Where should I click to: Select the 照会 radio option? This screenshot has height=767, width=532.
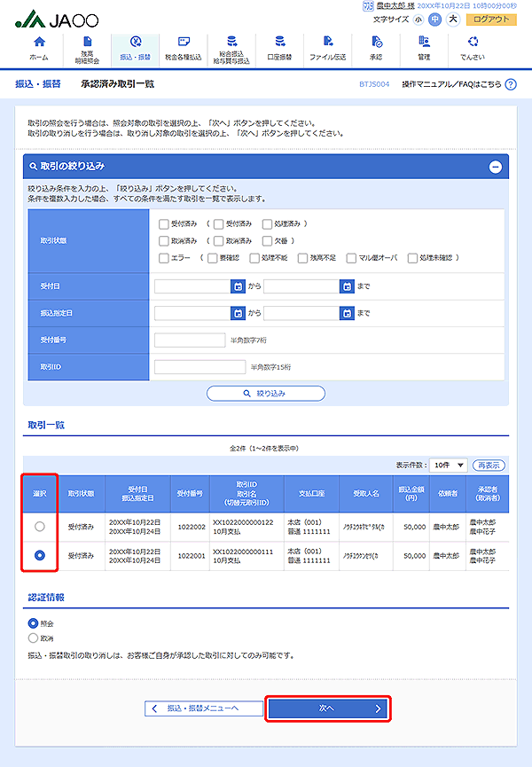coord(33,623)
